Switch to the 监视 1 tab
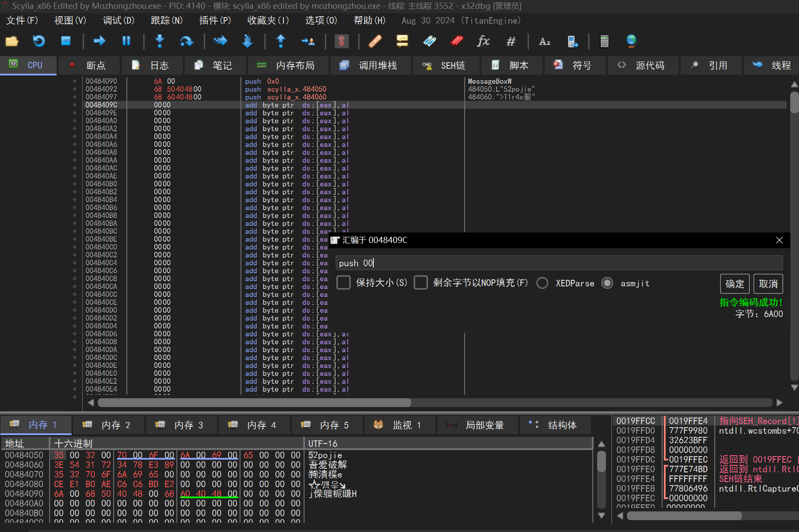The image size is (799, 532). click(x=400, y=425)
